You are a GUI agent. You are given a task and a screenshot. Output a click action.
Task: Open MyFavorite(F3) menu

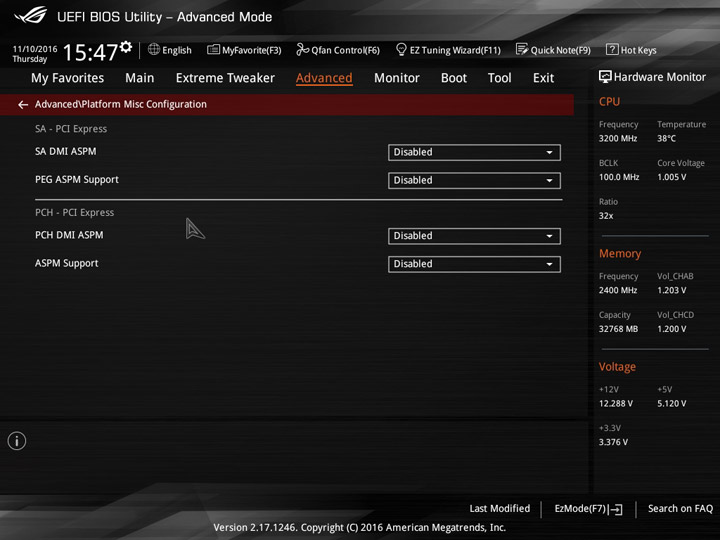pyautogui.click(x=252, y=50)
